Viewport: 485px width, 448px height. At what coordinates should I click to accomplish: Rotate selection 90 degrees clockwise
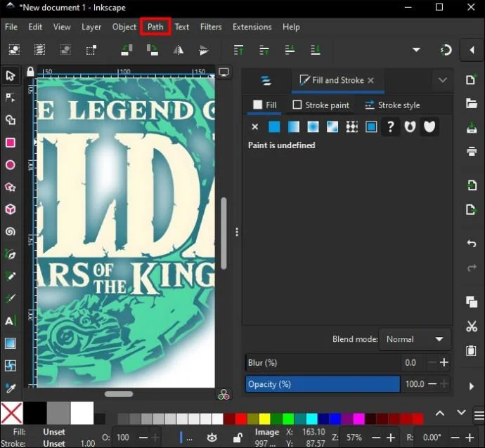click(153, 50)
